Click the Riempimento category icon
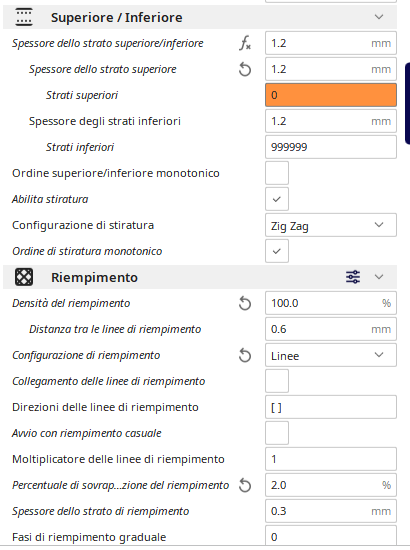This screenshot has height=550, width=410. [x=24, y=277]
